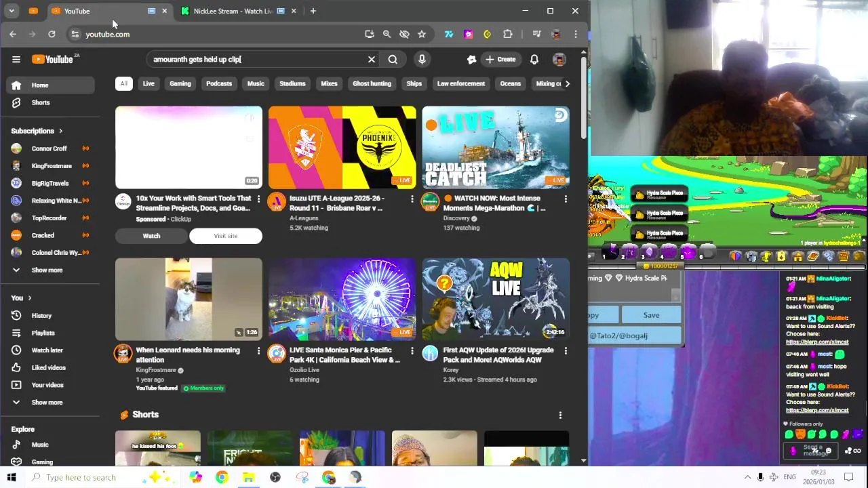
Task: Open the Connor Croff subscription
Action: 51,148
